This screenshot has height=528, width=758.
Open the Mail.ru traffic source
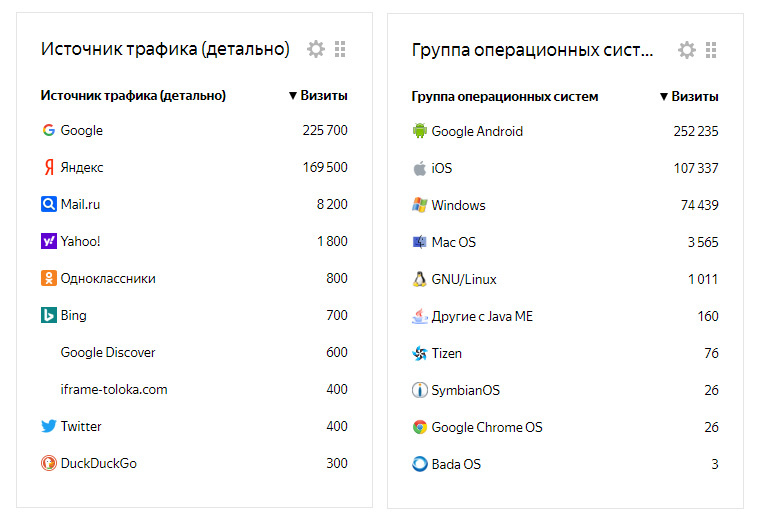pos(80,204)
